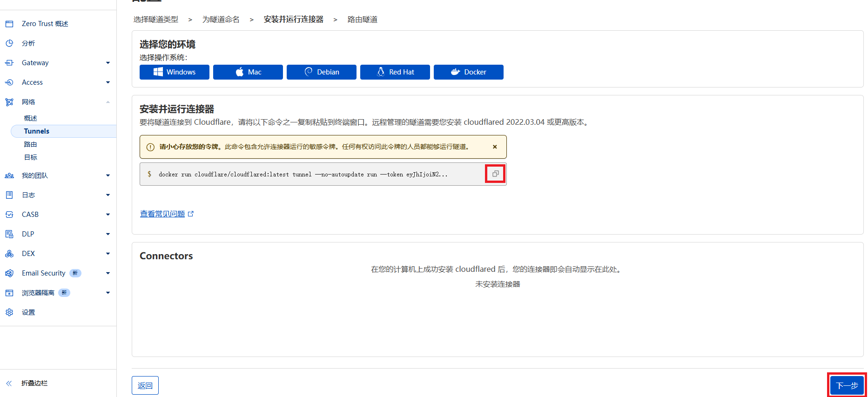
Task: Open the 查看常见问题 link
Action: point(162,214)
